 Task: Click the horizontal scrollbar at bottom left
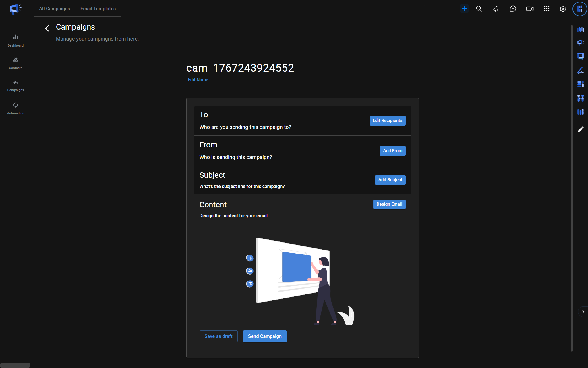click(15, 365)
